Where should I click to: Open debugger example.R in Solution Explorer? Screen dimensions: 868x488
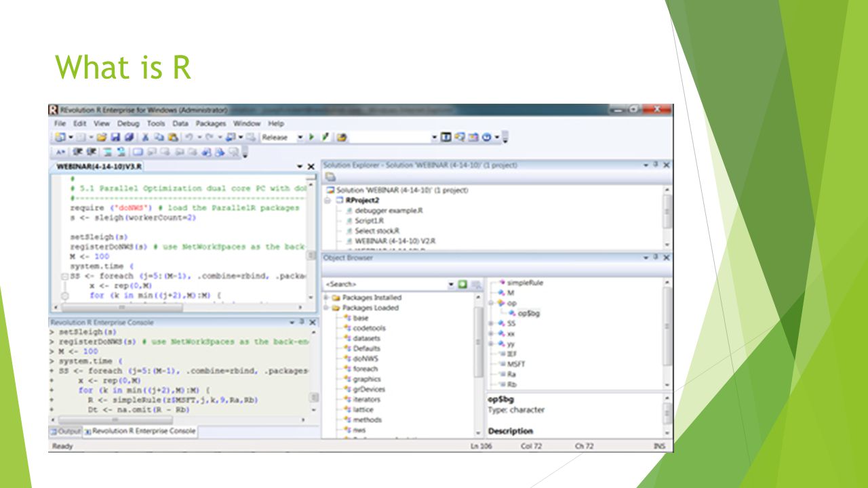click(389, 211)
